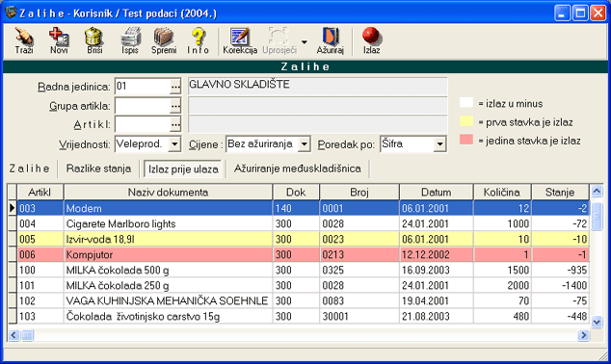This screenshot has width=611, height=364.
Task: Select the Izlaz prije ulaza tab
Action: click(183, 169)
